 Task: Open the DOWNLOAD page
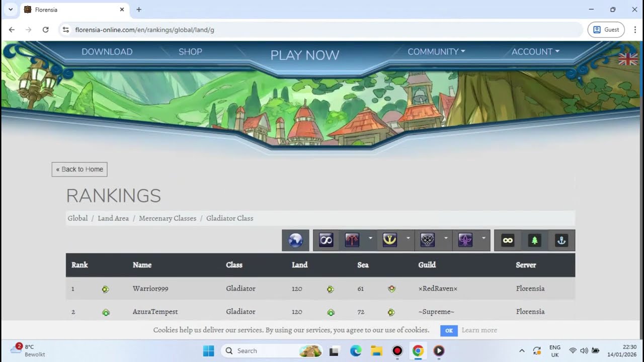pyautogui.click(x=107, y=52)
